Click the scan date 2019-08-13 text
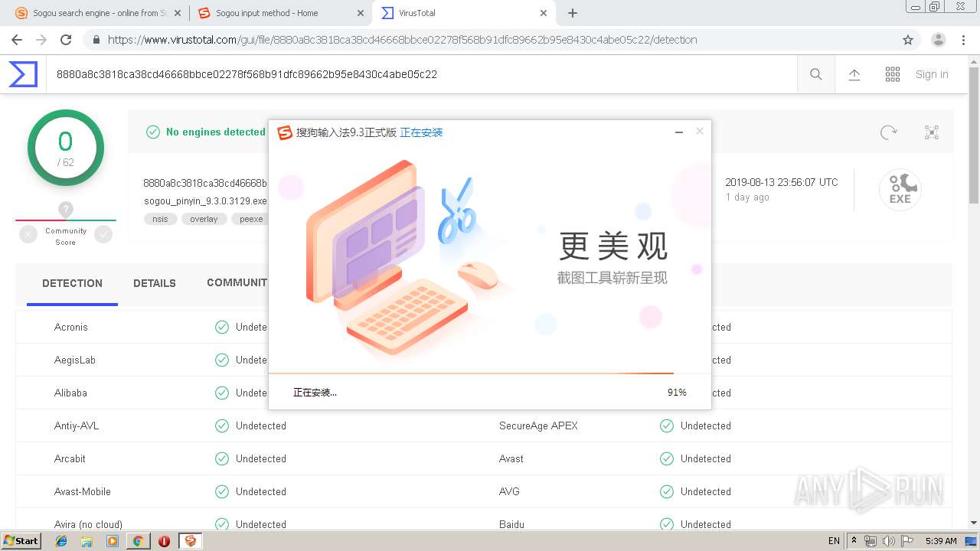The height and width of the screenshot is (551, 980). (782, 182)
